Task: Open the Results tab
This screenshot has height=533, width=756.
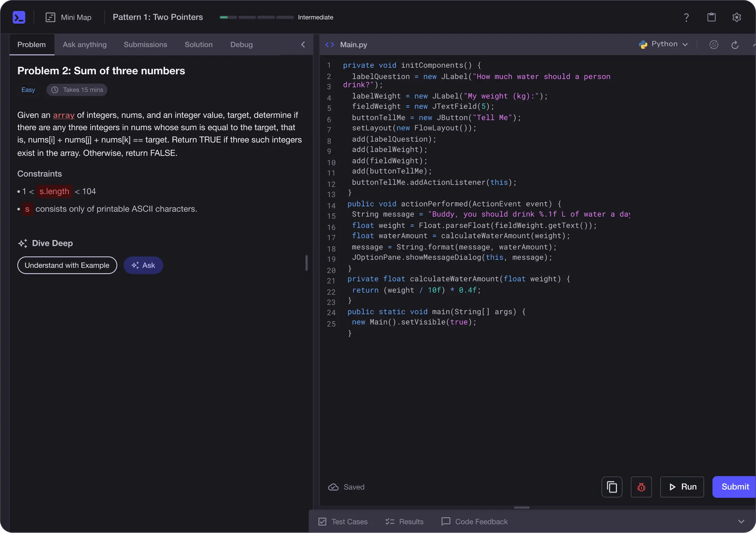Action: (x=404, y=521)
